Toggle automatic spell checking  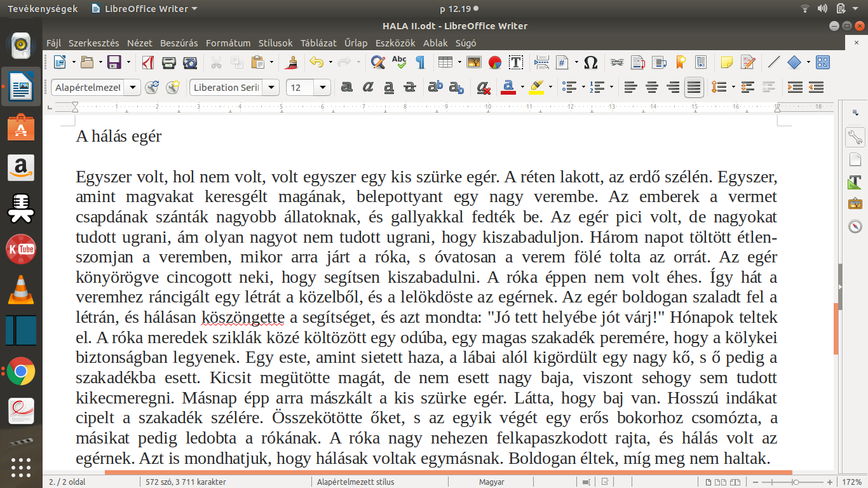pos(399,62)
